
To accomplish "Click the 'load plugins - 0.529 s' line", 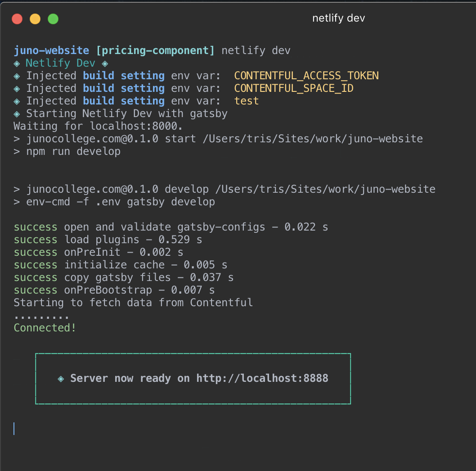I will [108, 240].
